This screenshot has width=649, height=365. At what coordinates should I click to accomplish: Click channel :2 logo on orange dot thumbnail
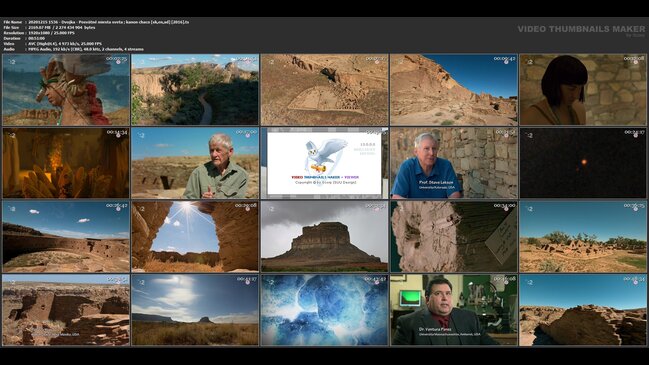point(529,135)
